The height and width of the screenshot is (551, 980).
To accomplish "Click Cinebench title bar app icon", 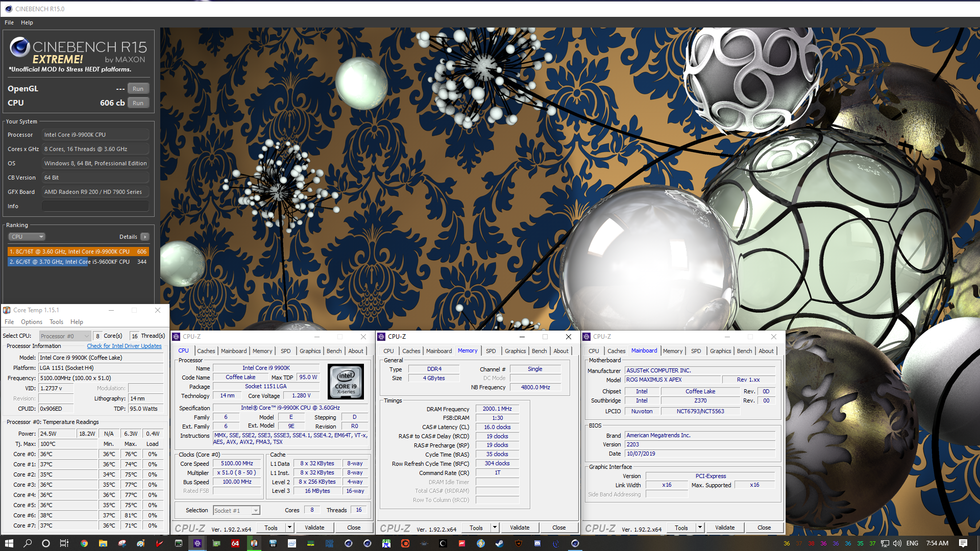I will (8, 9).
